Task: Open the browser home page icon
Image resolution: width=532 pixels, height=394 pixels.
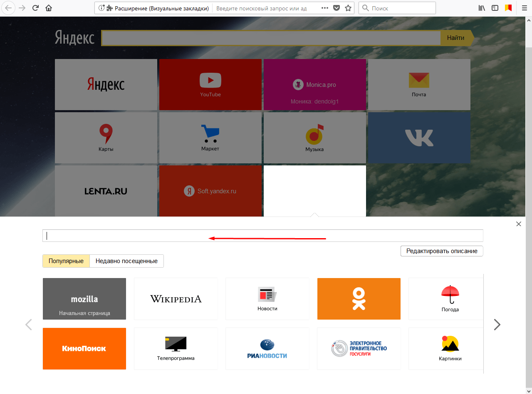Action: coord(49,8)
